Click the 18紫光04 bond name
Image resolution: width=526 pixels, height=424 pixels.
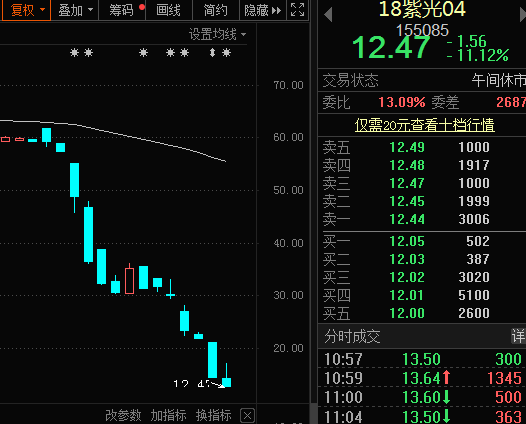[422, 9]
